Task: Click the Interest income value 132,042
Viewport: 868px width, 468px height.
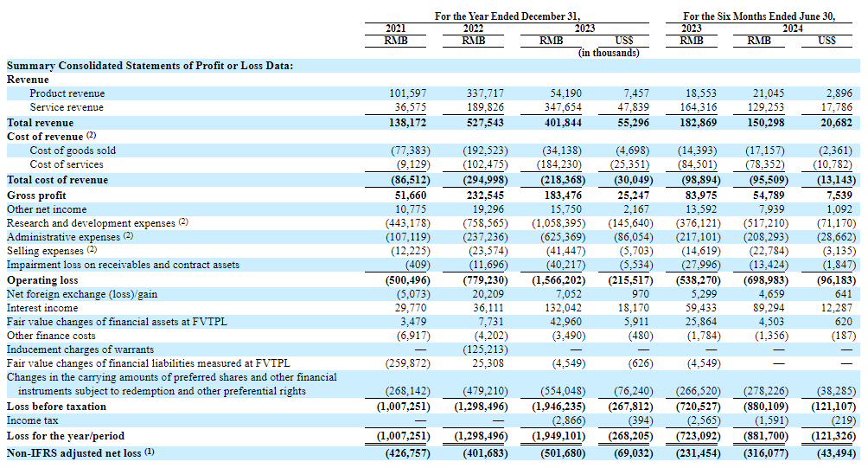Action: [563, 308]
